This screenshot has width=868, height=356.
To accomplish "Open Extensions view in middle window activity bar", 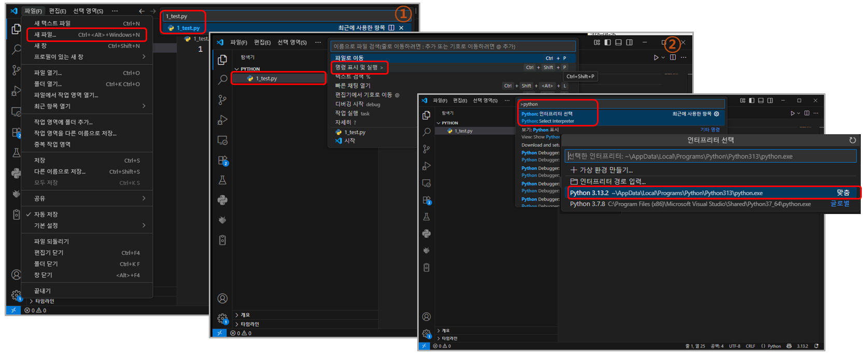I will [x=223, y=161].
